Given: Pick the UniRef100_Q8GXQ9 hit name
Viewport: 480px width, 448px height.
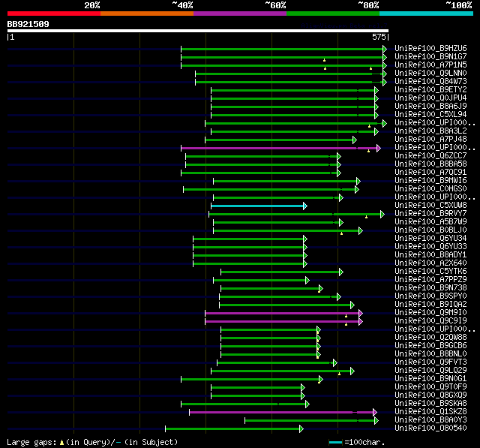Looking at the screenshot, I should pyautogui.click(x=430, y=395).
